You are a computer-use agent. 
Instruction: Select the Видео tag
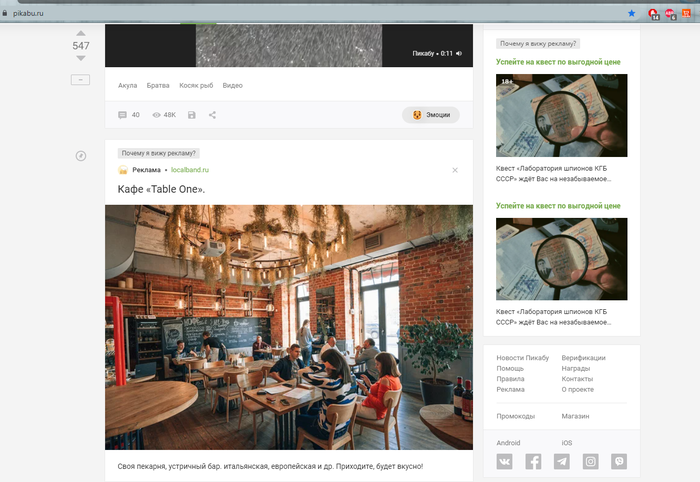(x=233, y=85)
